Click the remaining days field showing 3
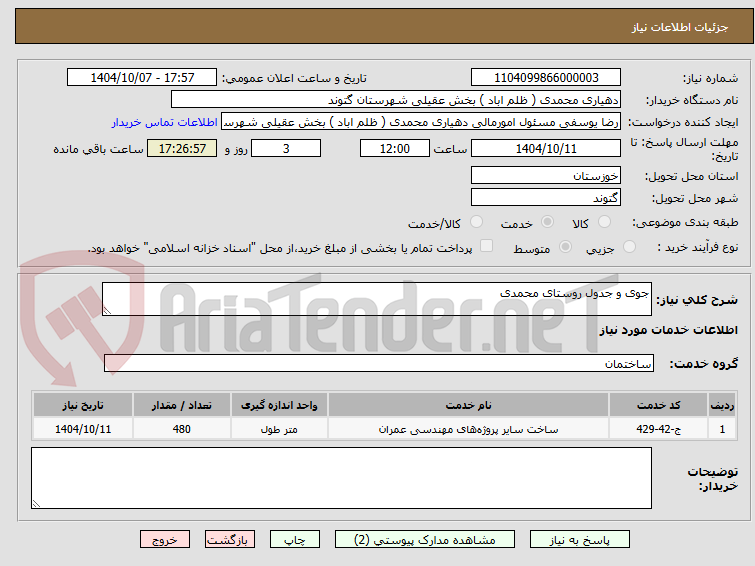Image resolution: width=755 pixels, height=566 pixels. pos(286,148)
